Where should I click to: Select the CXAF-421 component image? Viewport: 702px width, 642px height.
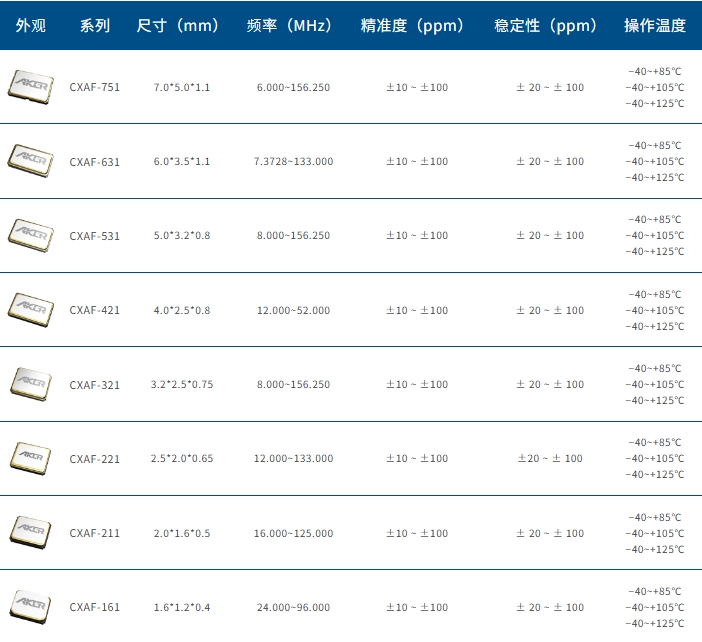pyautogui.click(x=30, y=309)
